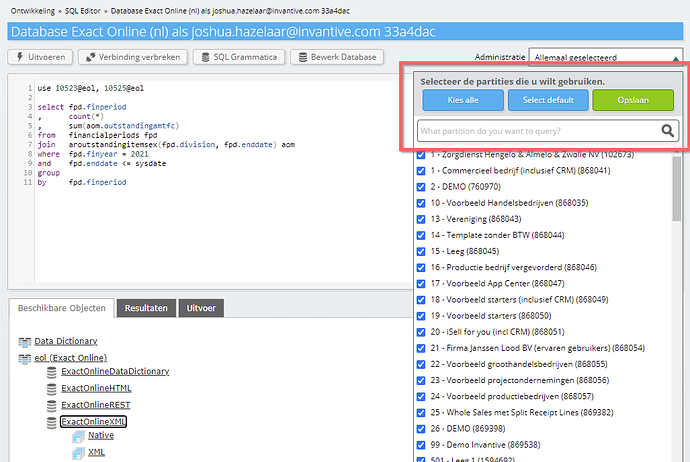This screenshot has width=690, height=462.
Task: Collapse the Administratie dropdown arrow
Action: (x=675, y=58)
